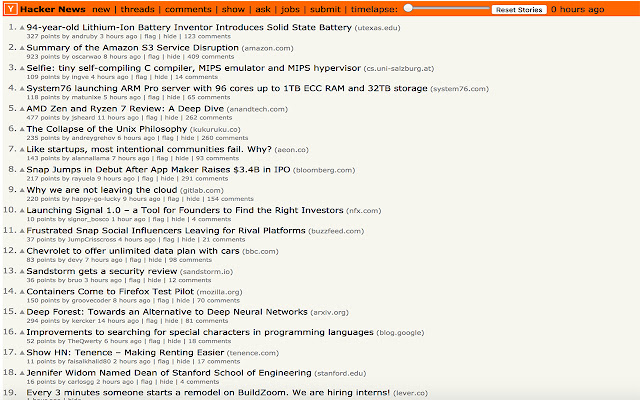This screenshot has height=400, width=640.
Task: Upvote the intentional communities fail story
Action: pyautogui.click(x=22, y=150)
